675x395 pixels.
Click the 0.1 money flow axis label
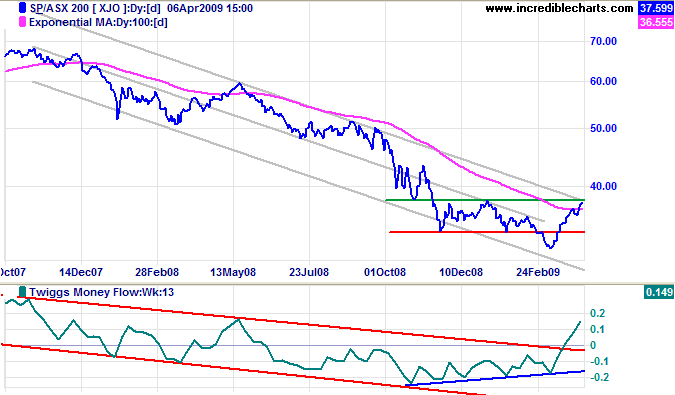point(598,329)
